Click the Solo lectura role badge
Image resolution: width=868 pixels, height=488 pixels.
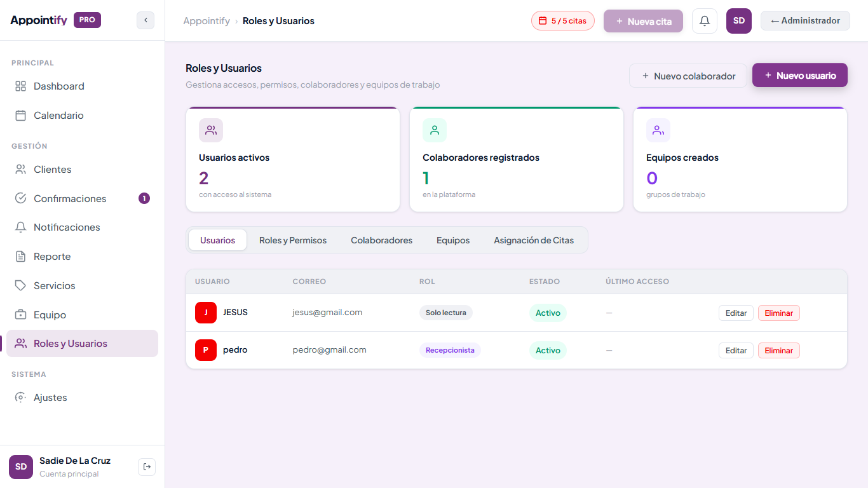point(446,313)
